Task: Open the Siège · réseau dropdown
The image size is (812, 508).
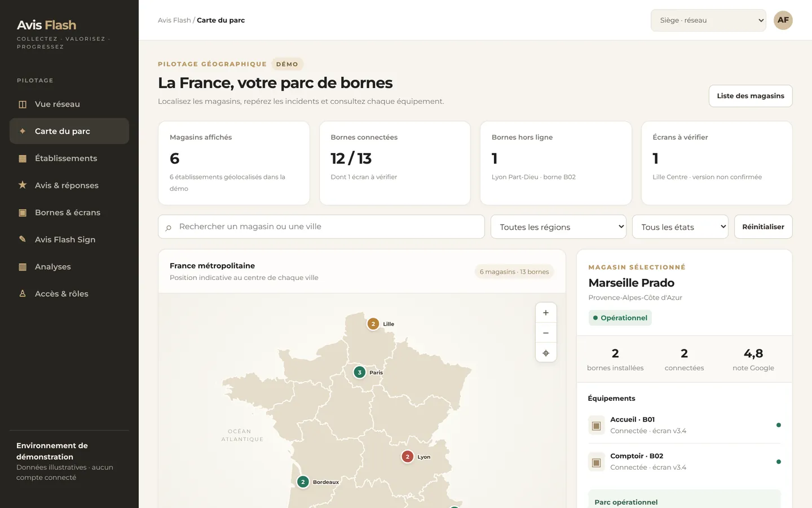Action: pyautogui.click(x=708, y=20)
